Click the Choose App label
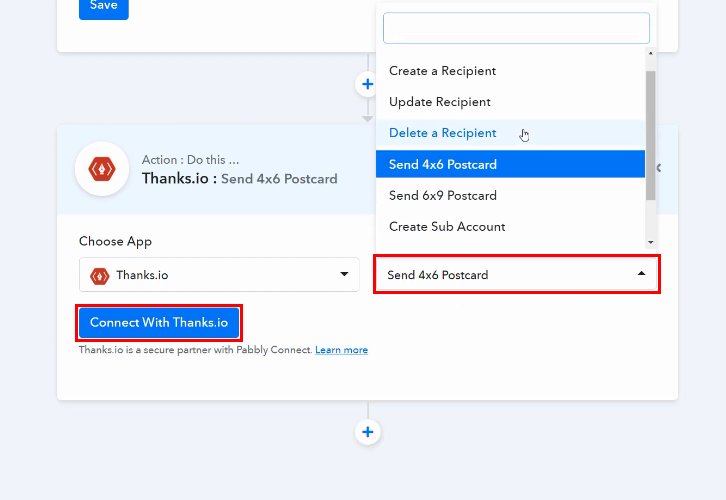The height and width of the screenshot is (500, 726). click(x=115, y=241)
